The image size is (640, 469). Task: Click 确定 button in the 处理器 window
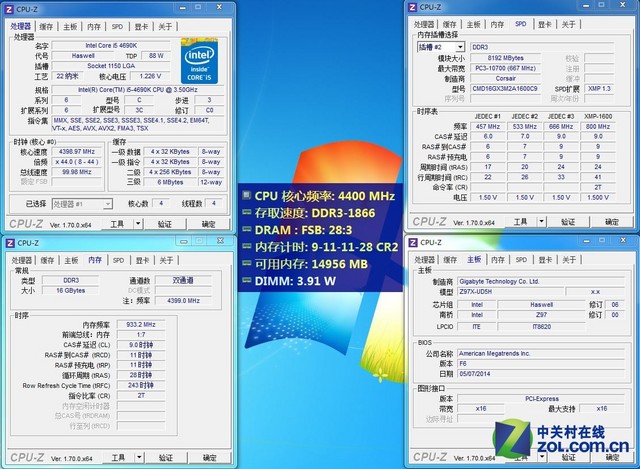click(x=208, y=224)
